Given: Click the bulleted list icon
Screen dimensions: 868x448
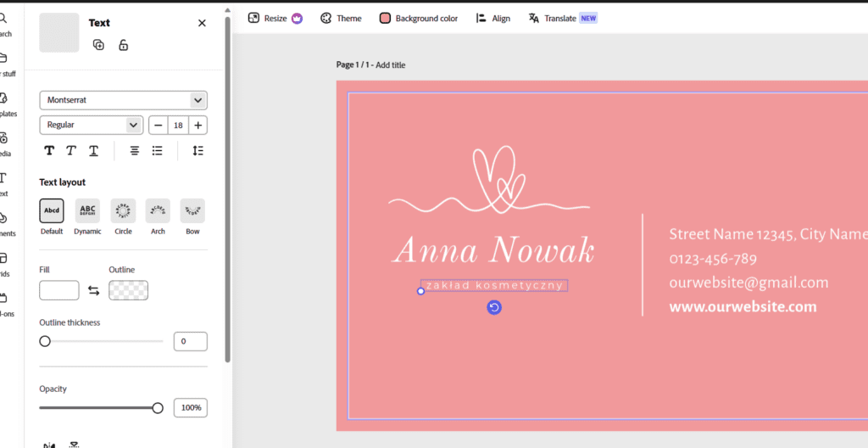Looking at the screenshot, I should (x=157, y=150).
